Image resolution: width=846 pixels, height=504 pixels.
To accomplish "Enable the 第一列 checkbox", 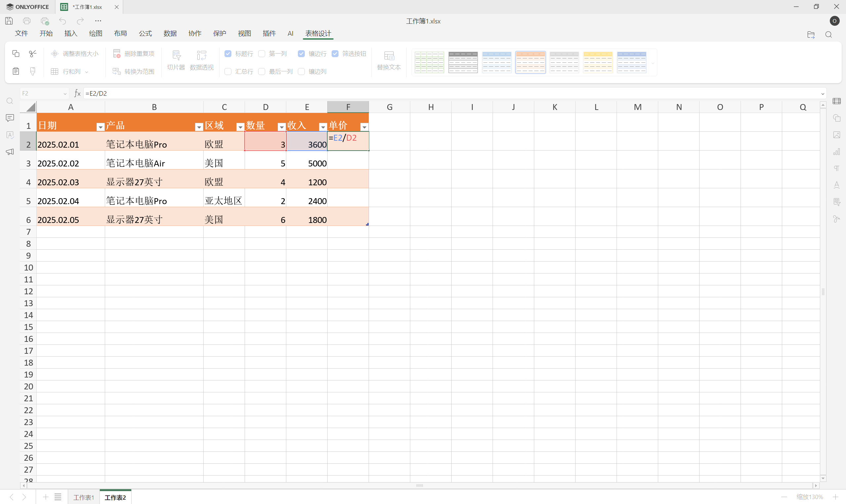I will point(262,54).
